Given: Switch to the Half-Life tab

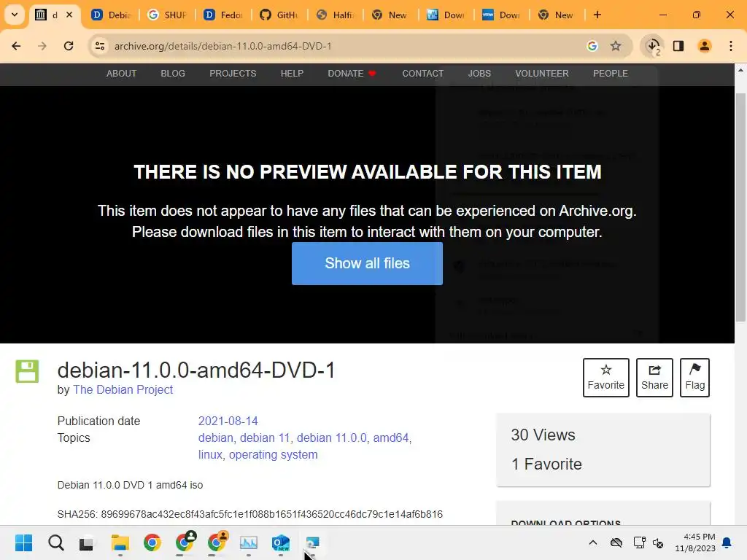Looking at the screenshot, I should click(336, 15).
